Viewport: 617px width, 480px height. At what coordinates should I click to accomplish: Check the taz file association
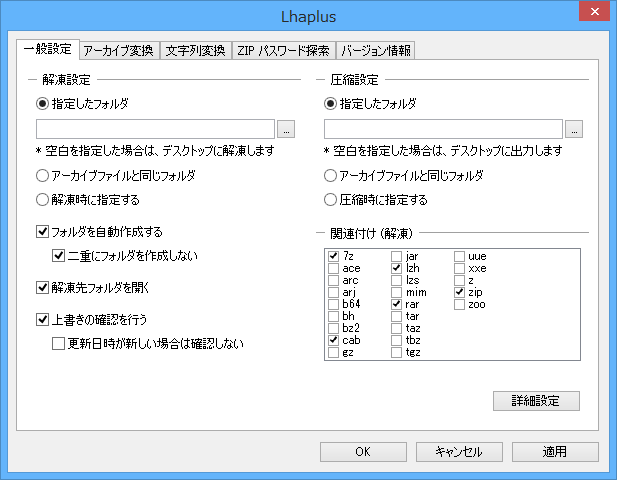click(396, 328)
